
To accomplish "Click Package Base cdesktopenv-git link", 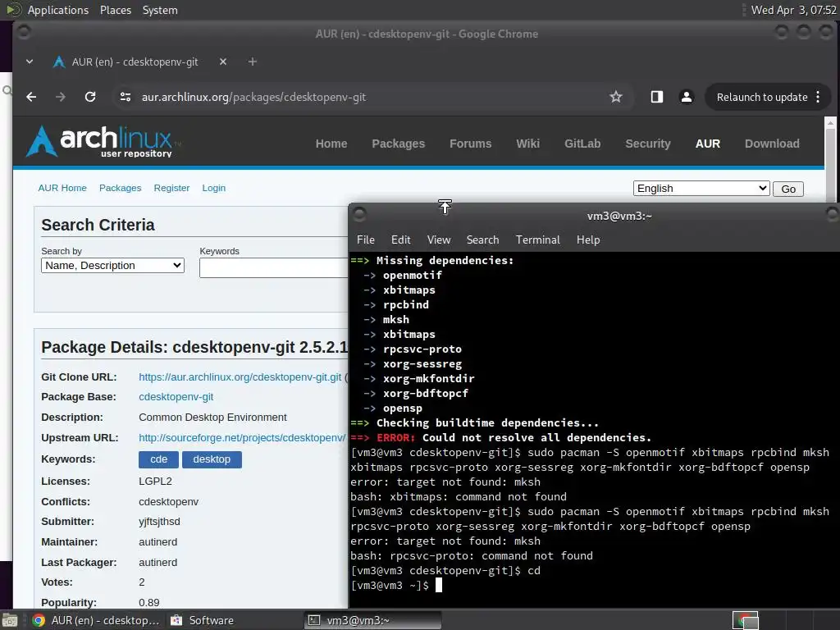I will pos(176,397).
